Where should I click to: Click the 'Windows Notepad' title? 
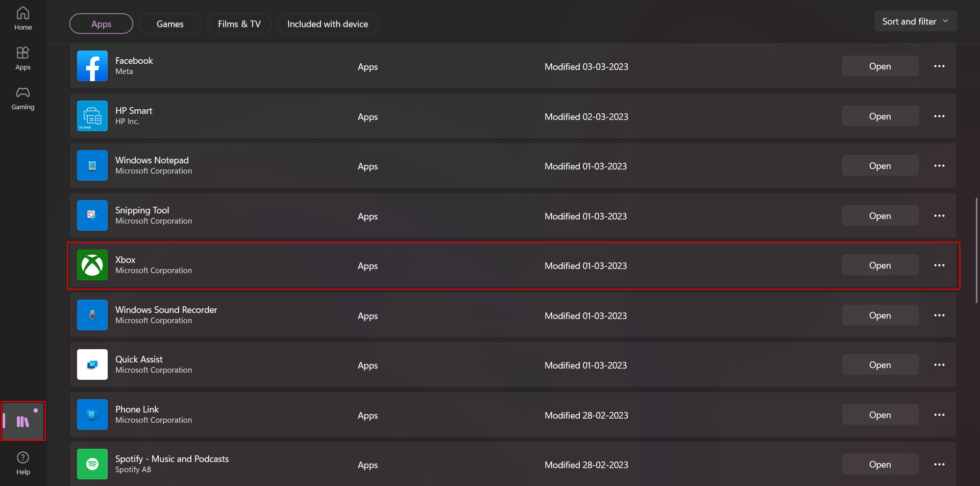(x=152, y=160)
